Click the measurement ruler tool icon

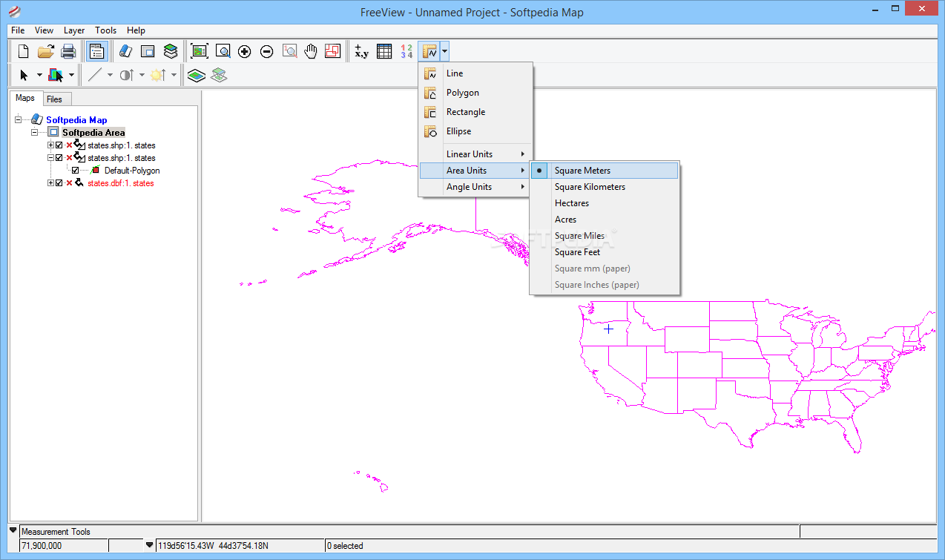[429, 51]
